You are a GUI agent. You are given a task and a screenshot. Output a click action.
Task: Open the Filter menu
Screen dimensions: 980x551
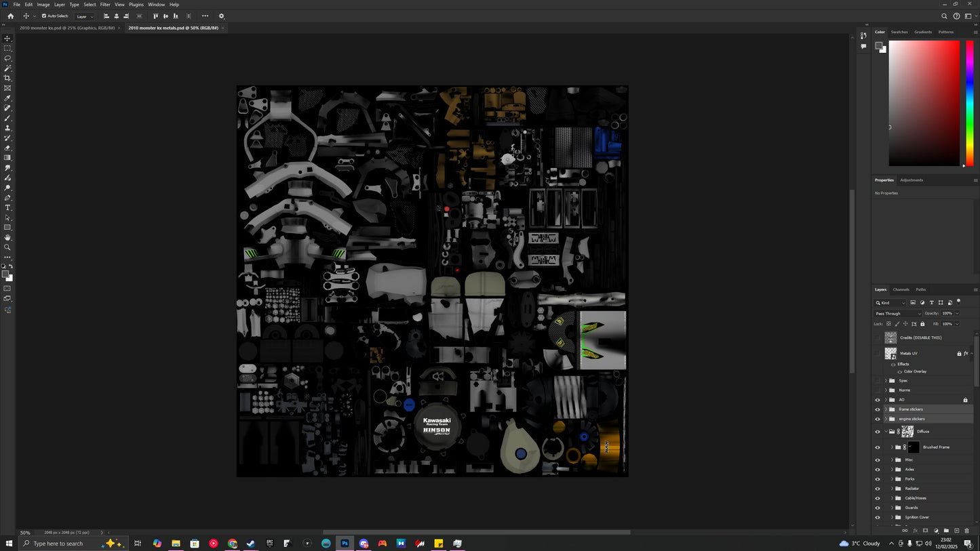point(105,5)
